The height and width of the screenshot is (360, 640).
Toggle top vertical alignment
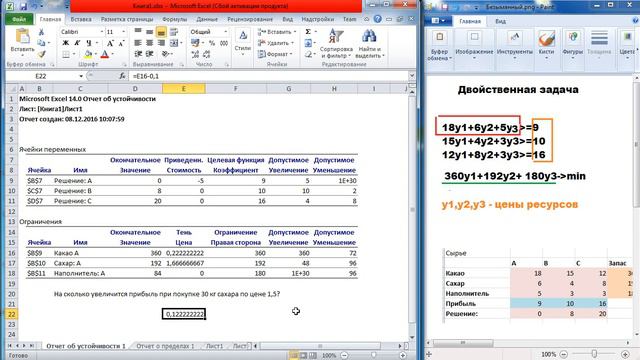tap(138, 32)
